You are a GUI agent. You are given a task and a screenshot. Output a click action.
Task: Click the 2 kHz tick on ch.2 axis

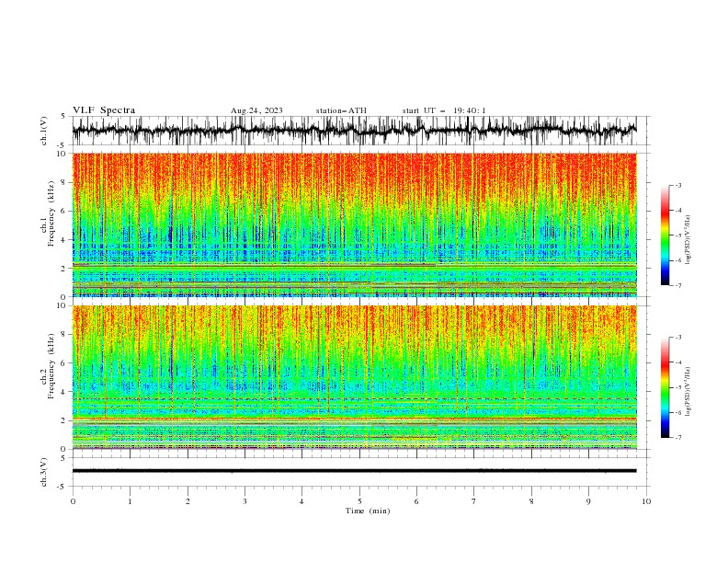coord(64,420)
